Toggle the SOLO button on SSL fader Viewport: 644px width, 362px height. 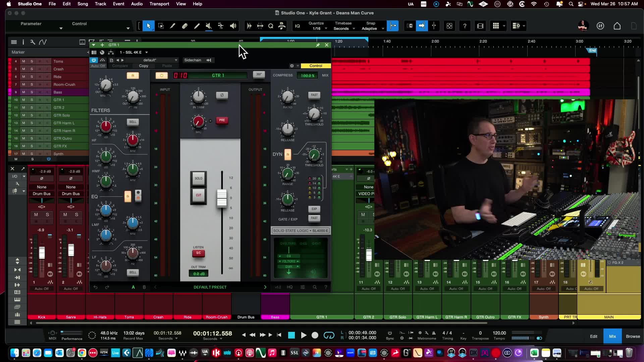[199, 179]
